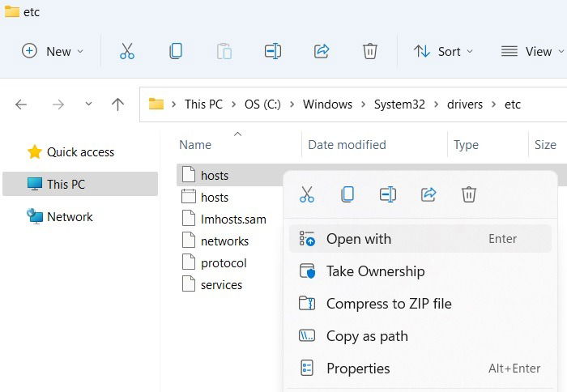Expand the recent locations chevron
The height and width of the screenshot is (392, 567).
pos(88,104)
